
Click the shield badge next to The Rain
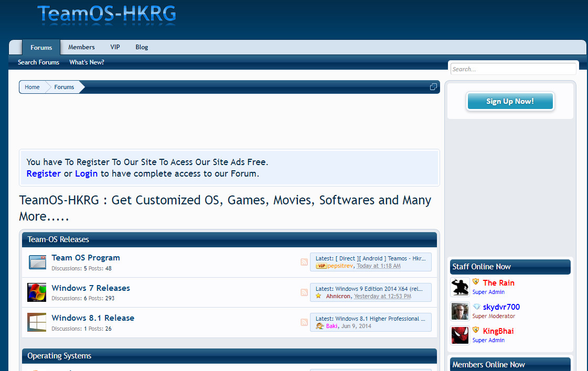tap(476, 281)
